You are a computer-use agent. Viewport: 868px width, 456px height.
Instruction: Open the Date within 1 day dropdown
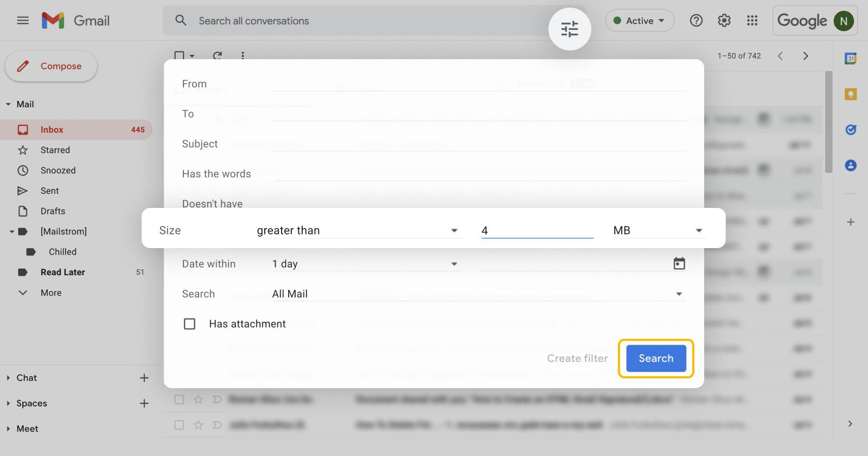coord(366,264)
